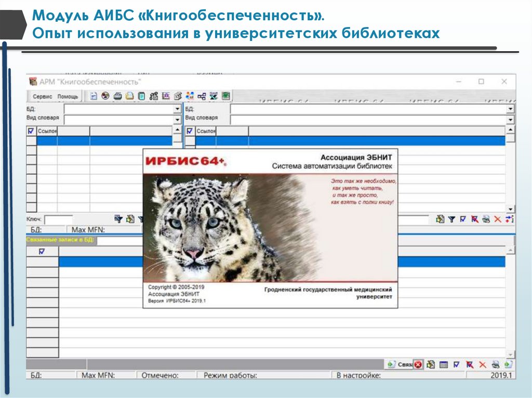This screenshot has width=532, height=398.
Task: Click the 2019.1 version in status bar
Action: pos(501,375)
